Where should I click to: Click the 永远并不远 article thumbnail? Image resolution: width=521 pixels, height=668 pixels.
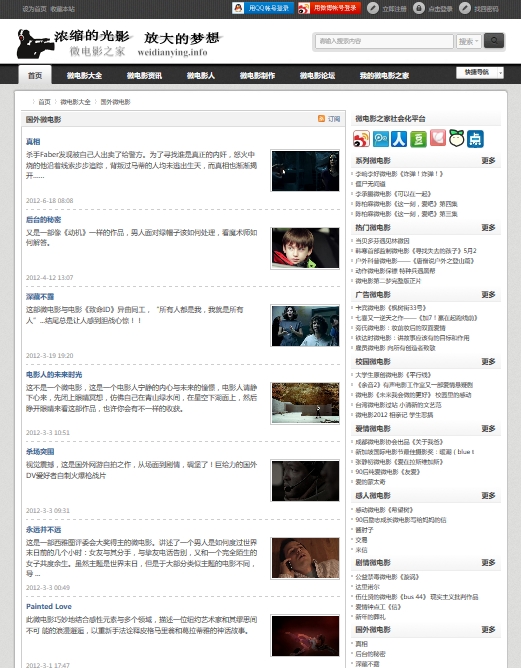point(305,558)
